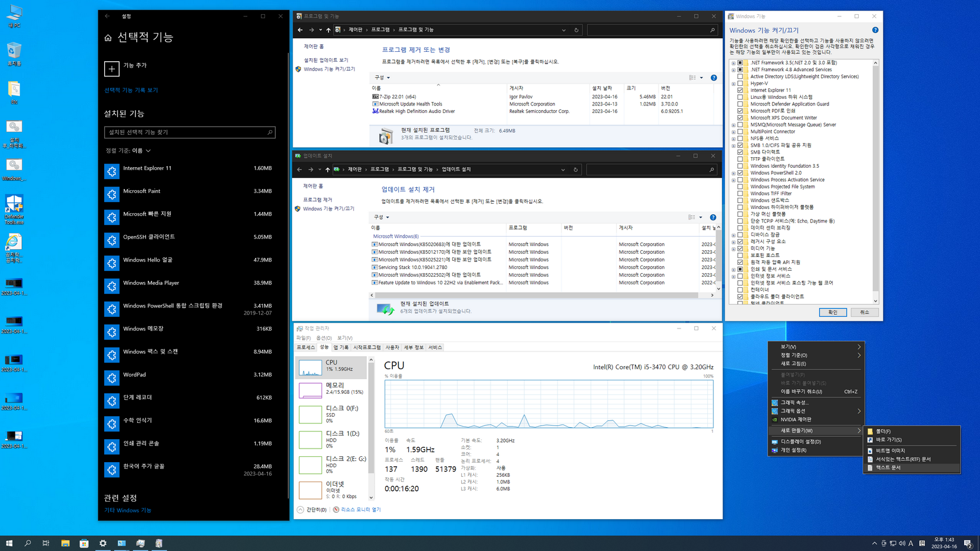This screenshot has width=980, height=551.
Task: Click the search magnifier in 설치된 선택적 기능 찾기
Action: pos(270,132)
